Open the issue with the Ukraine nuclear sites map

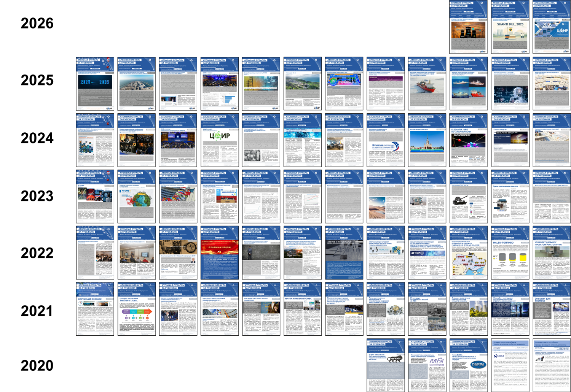(469, 253)
